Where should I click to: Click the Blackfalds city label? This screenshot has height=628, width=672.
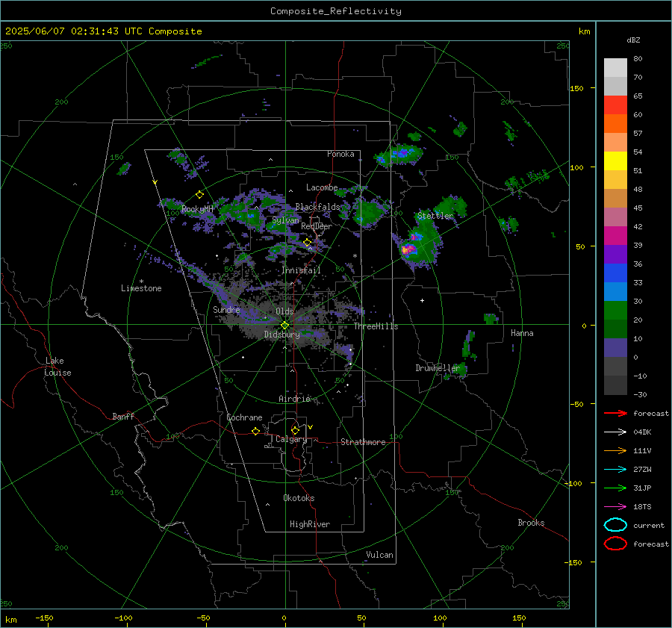tap(317, 207)
